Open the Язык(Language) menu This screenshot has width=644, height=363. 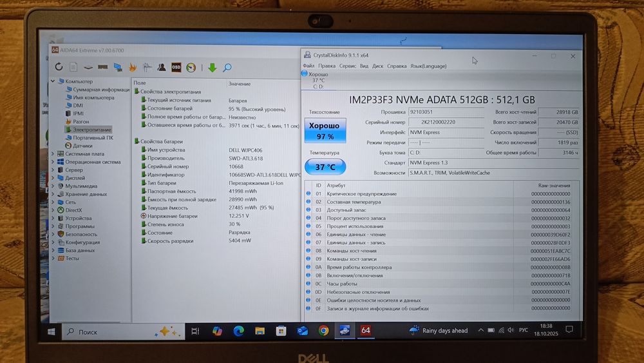(x=428, y=66)
